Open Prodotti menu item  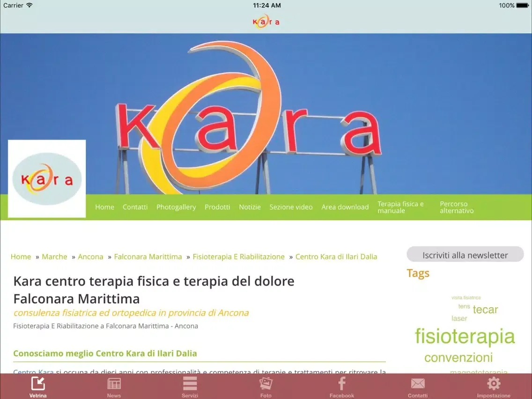tap(217, 207)
